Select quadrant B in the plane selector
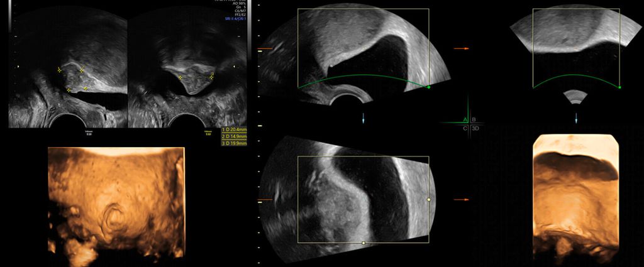 (x=474, y=119)
